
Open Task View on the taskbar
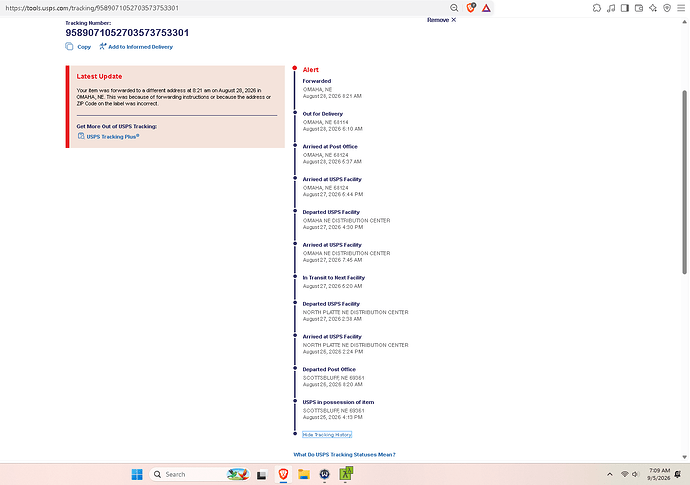[262, 475]
